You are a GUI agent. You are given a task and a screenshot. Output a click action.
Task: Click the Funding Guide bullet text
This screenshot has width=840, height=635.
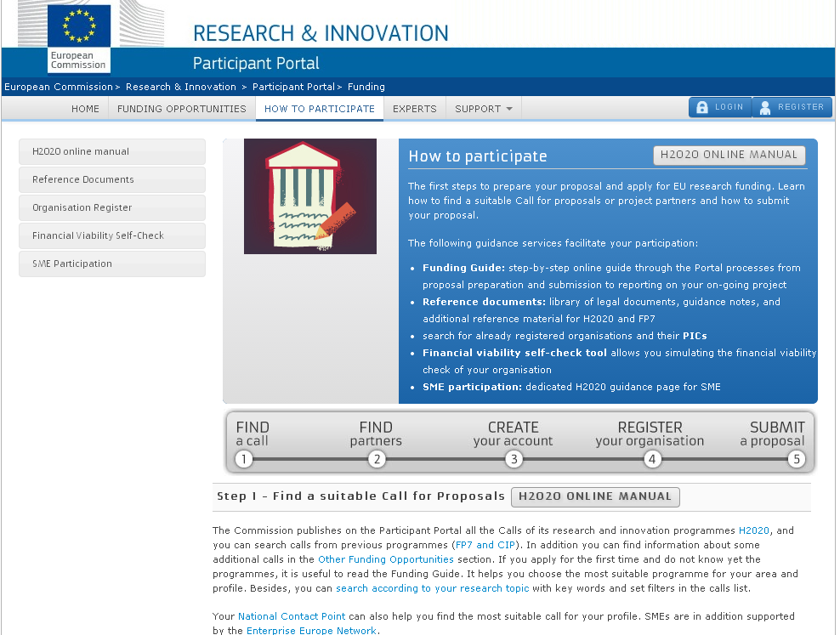[x=463, y=268]
